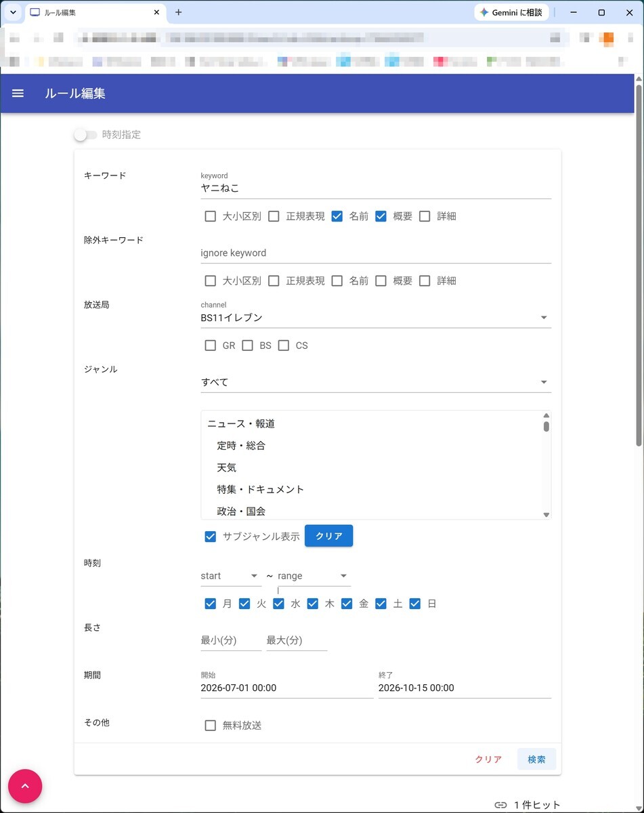Check the 無料放送 checkbox
Image resolution: width=644 pixels, height=813 pixels.
point(211,726)
